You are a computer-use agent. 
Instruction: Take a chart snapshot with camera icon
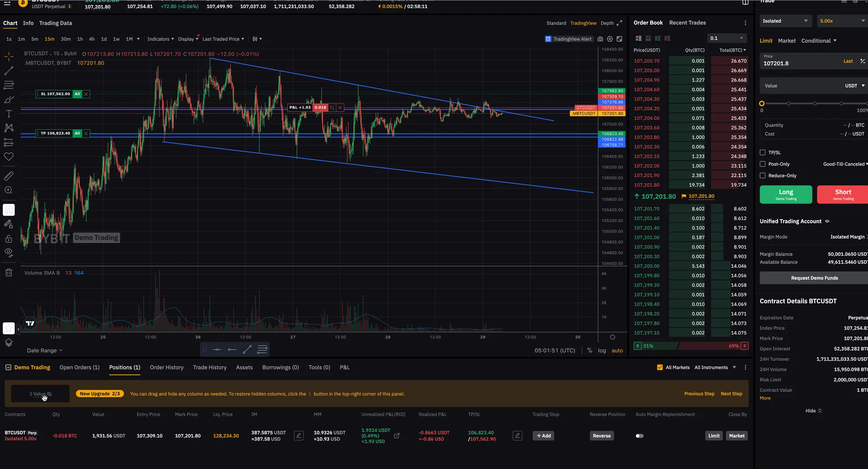[600, 39]
